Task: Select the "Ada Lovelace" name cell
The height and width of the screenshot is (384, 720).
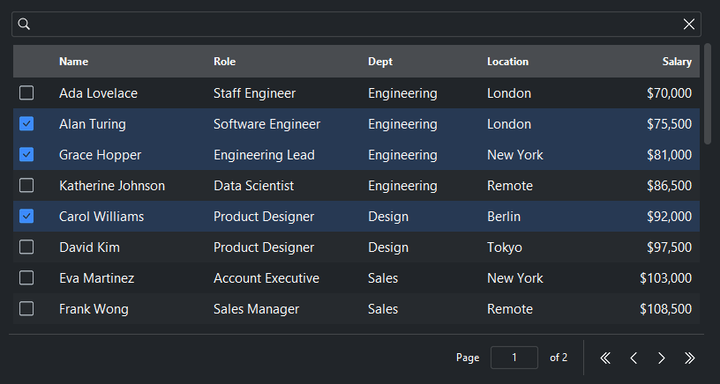Action: click(98, 93)
